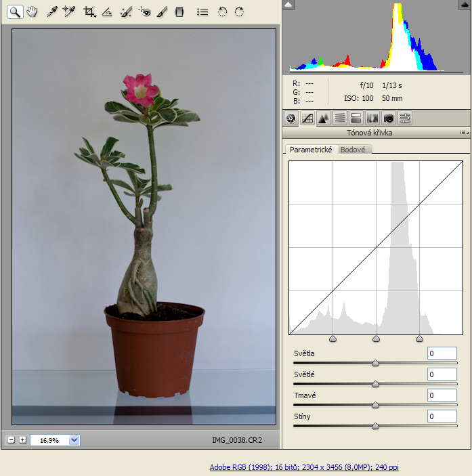Open the Presets panel tab
Viewport: 472px width, 476px height.
(405, 118)
